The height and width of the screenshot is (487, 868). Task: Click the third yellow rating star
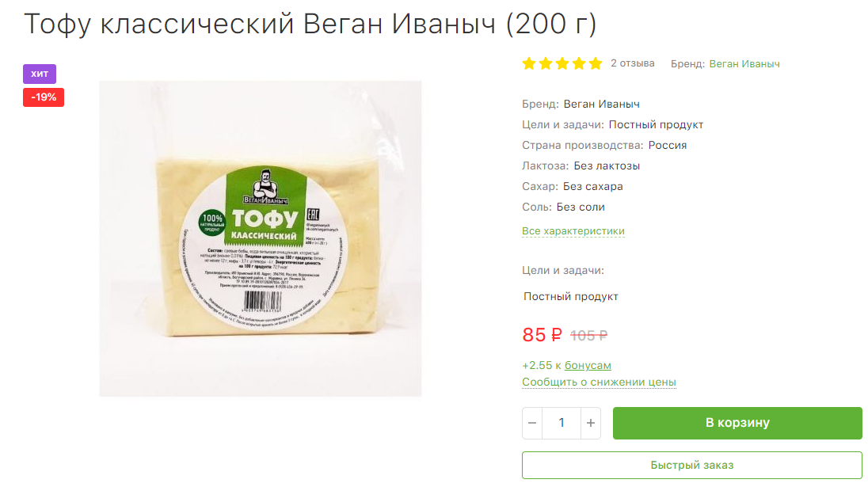[x=562, y=63]
